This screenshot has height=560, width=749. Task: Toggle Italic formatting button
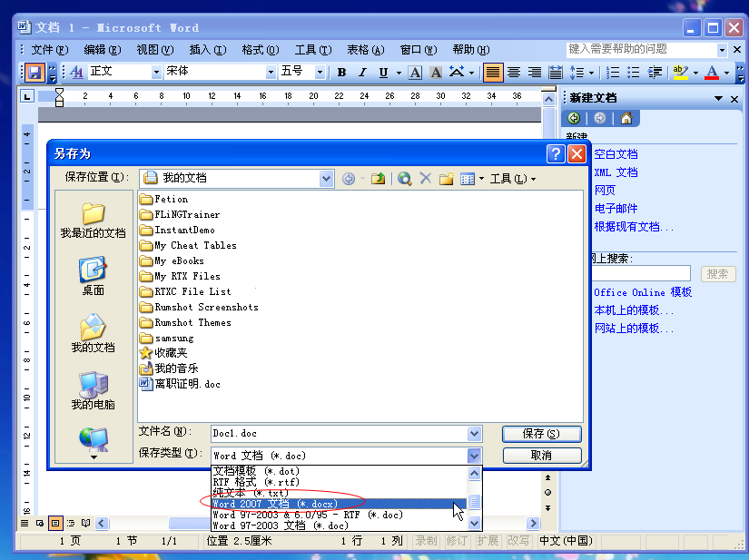tap(362, 73)
